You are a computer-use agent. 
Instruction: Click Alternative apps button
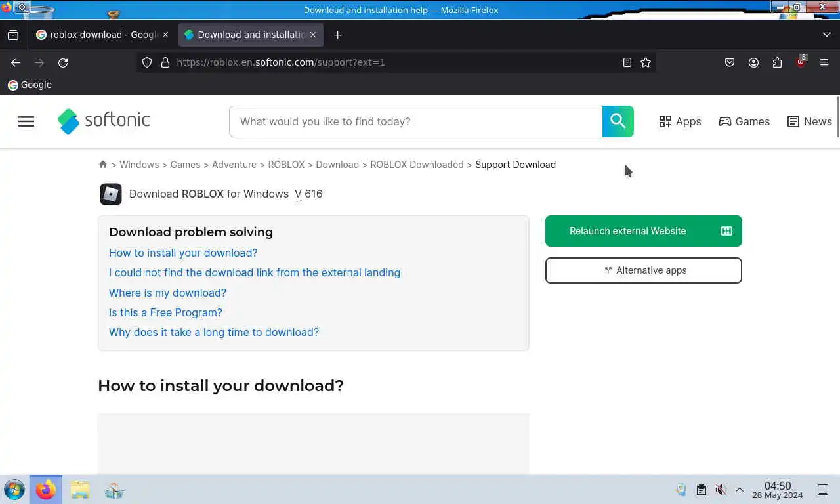click(644, 270)
